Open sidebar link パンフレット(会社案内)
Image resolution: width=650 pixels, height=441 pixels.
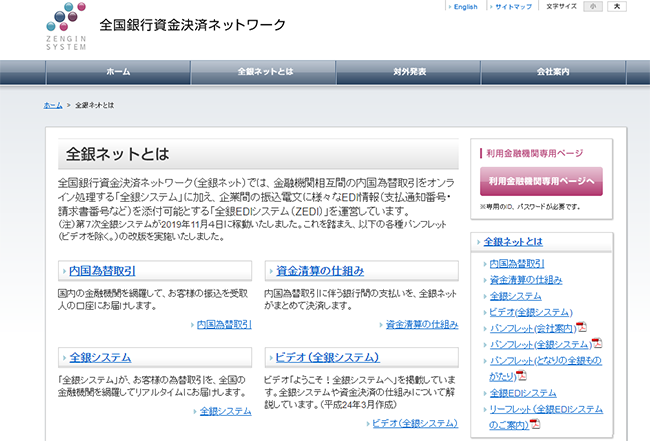coord(533,328)
